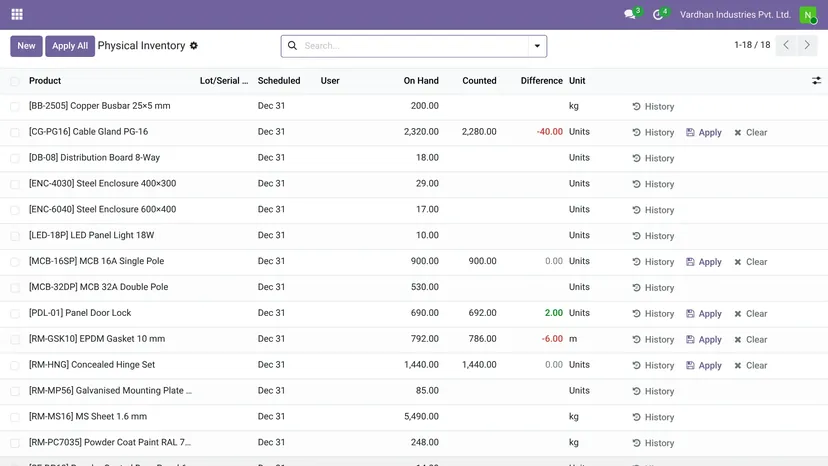Open the Galvanised Mounting Plate product row
This screenshot has height=466, width=828.
tap(110, 390)
